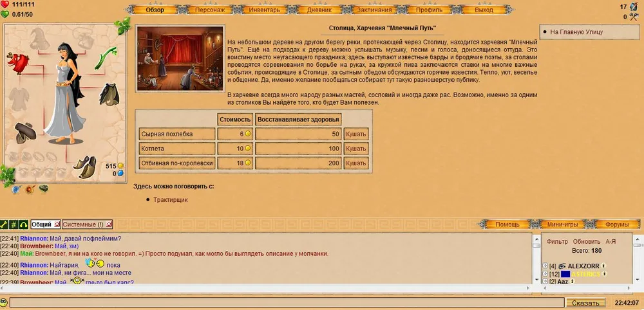Click the gold coin balance icon
The image size is (644, 310).
tap(120, 166)
